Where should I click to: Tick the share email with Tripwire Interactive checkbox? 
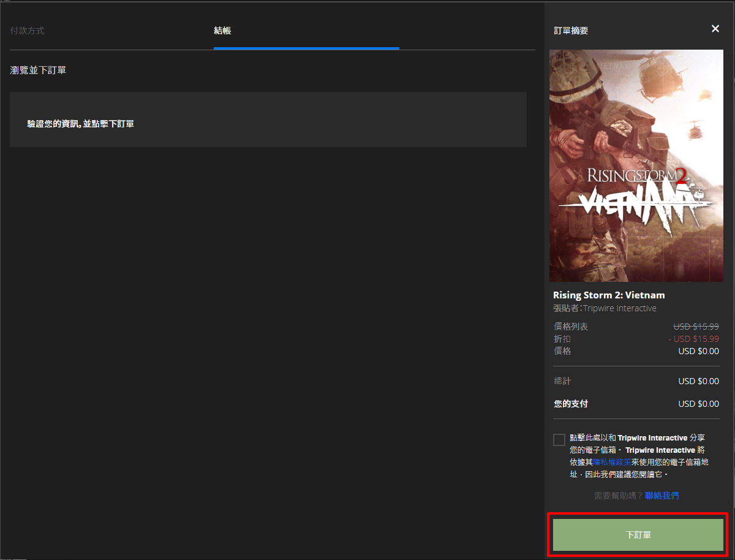point(559,440)
